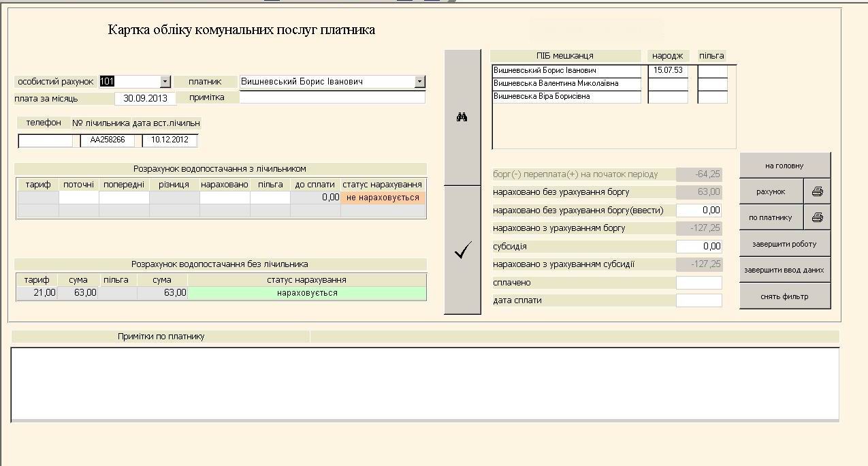Screen dimensions: 868x466
Task: Click the рахунок button
Action: pyautogui.click(x=771, y=192)
